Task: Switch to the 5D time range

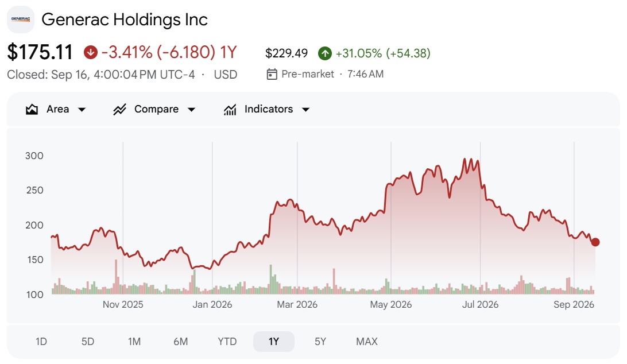Action: [88, 342]
